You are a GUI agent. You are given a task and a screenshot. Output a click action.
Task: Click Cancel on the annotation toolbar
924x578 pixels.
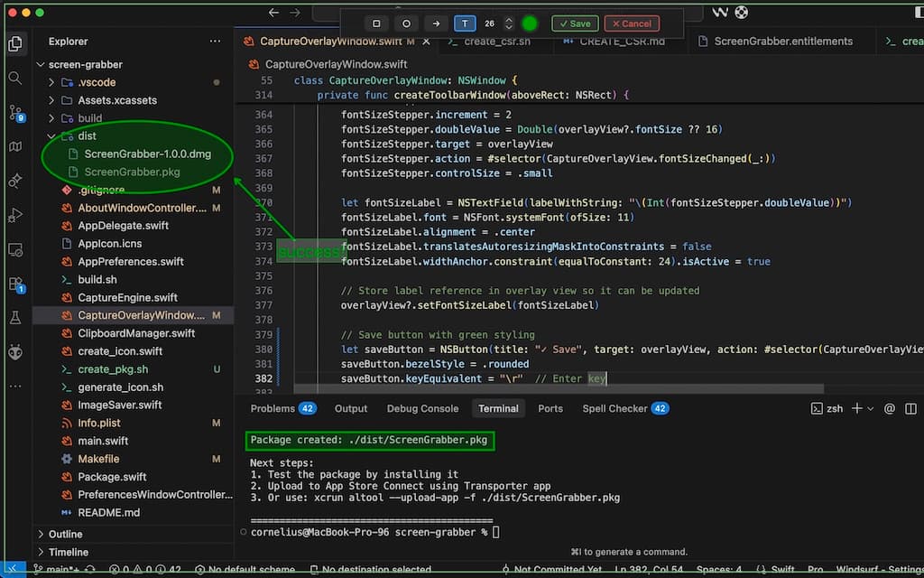632,23
